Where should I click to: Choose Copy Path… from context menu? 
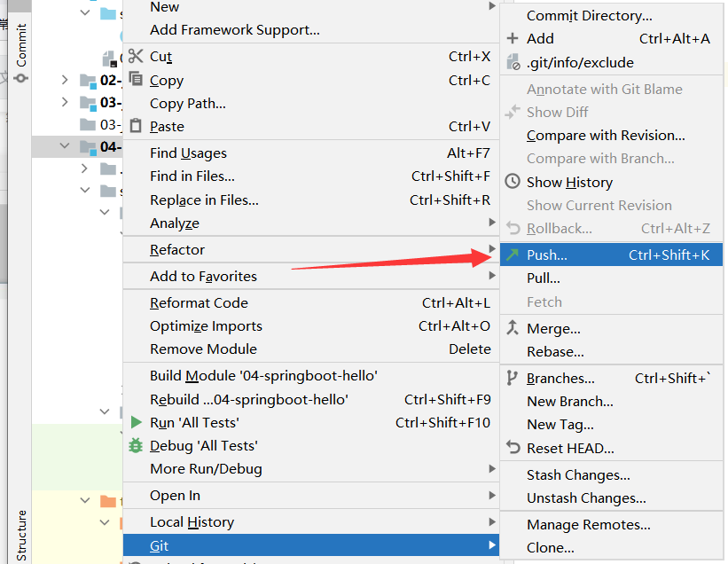[311, 103]
